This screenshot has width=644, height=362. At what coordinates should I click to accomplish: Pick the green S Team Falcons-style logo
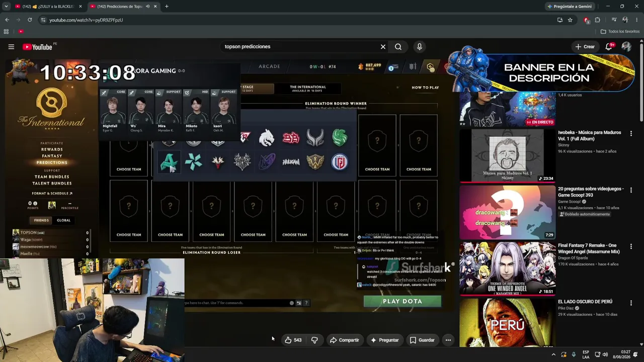tap(340, 138)
